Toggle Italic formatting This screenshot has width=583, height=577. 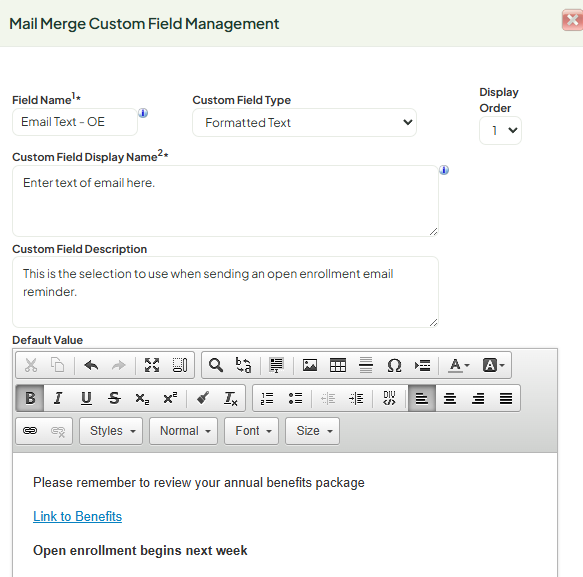pos(58,398)
